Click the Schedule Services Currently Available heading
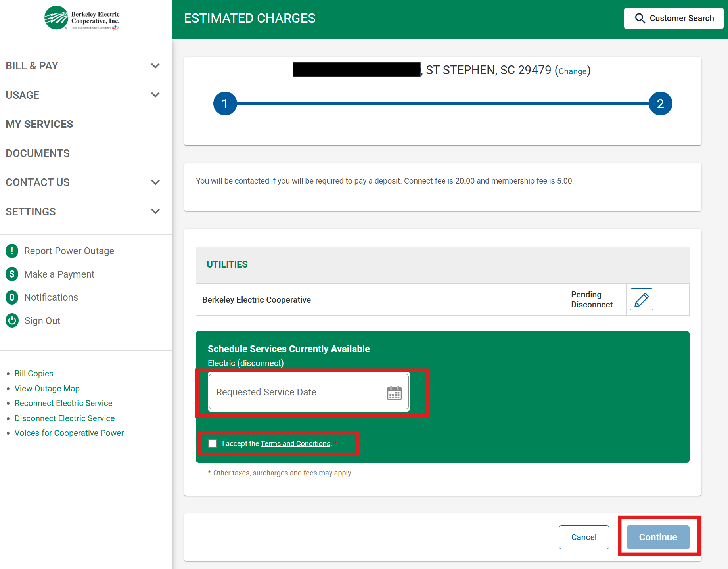This screenshot has width=728, height=569. click(289, 349)
